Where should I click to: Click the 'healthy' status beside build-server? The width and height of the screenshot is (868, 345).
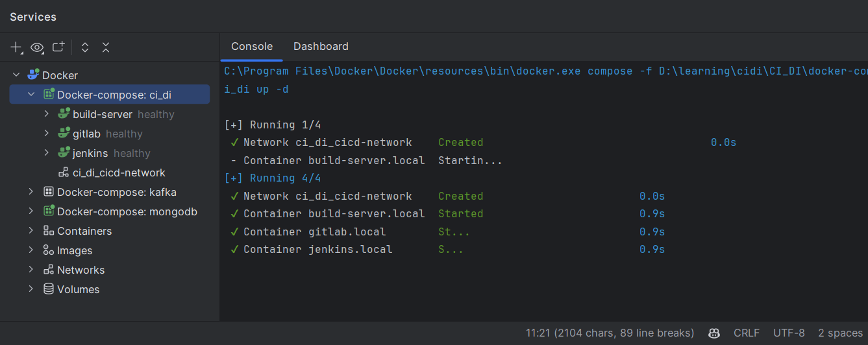coord(156,114)
